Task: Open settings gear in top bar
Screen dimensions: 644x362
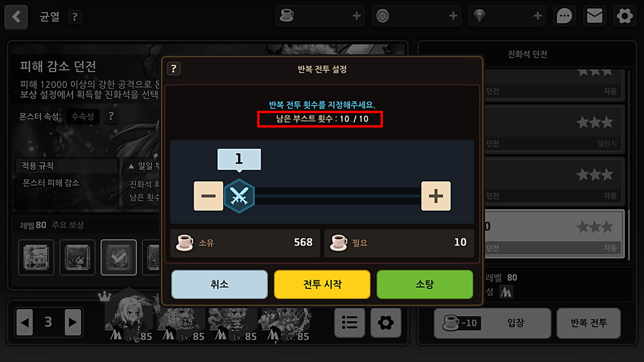Action: click(x=624, y=16)
